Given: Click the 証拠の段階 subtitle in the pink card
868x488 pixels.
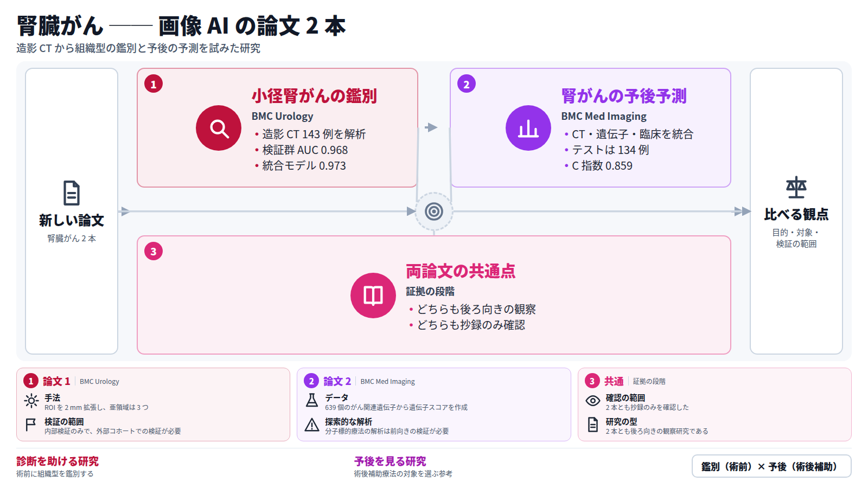Looking at the screenshot, I should (430, 292).
